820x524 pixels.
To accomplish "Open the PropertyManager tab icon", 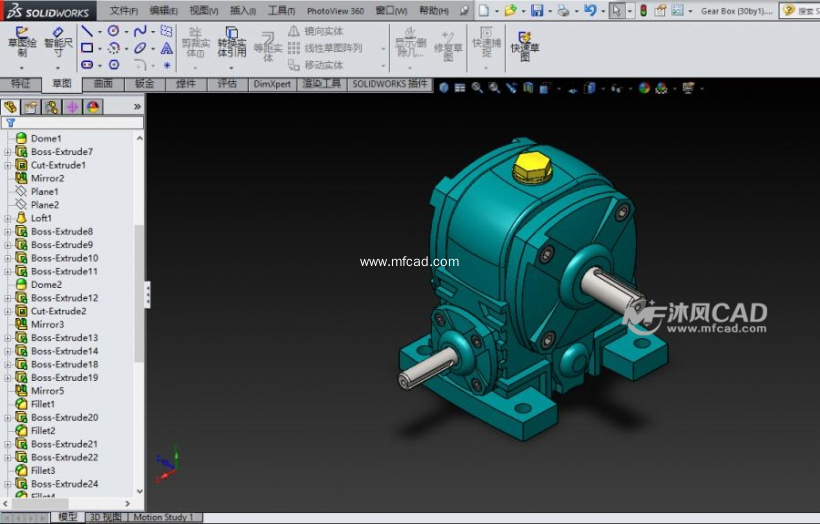I will pos(31,107).
